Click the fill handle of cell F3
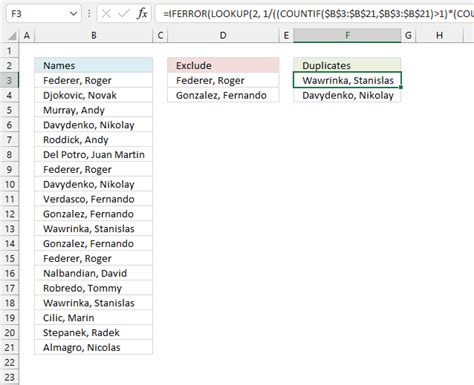 (x=401, y=87)
